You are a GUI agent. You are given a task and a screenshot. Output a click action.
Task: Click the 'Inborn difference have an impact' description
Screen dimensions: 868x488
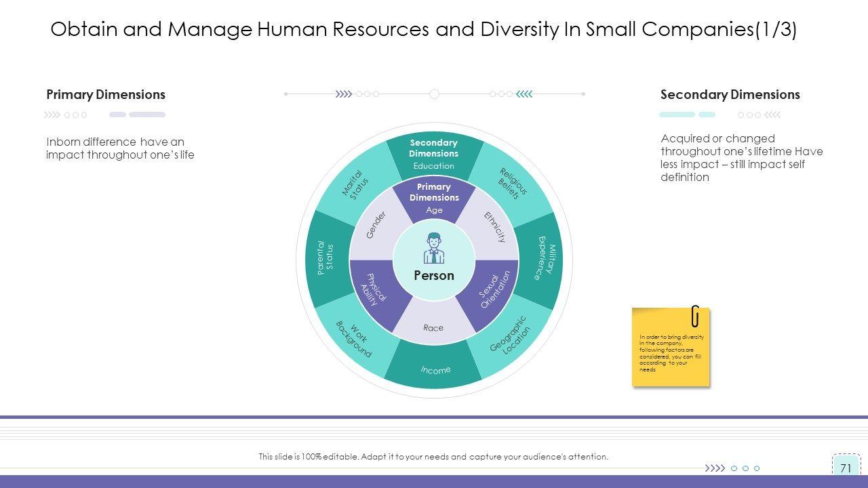[x=120, y=148]
